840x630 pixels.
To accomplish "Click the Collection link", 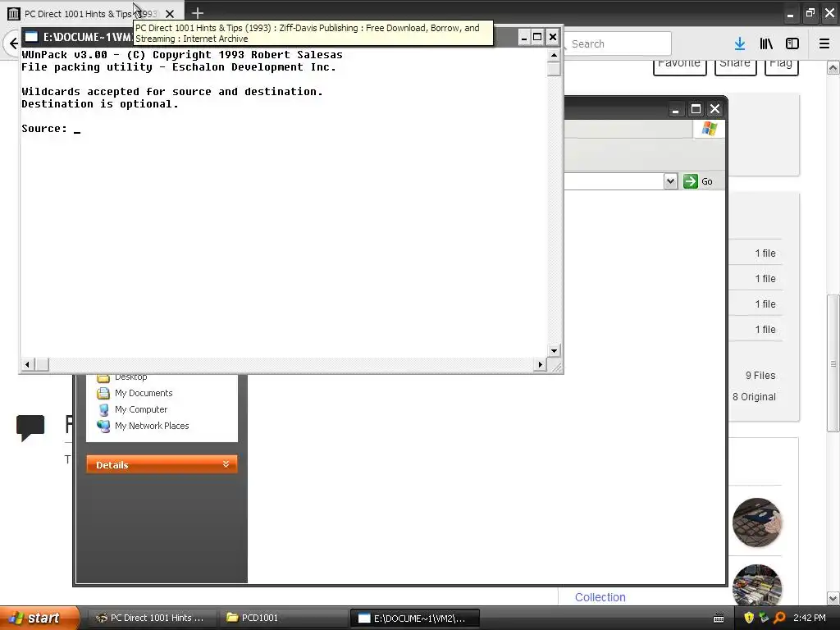I will click(x=600, y=597).
